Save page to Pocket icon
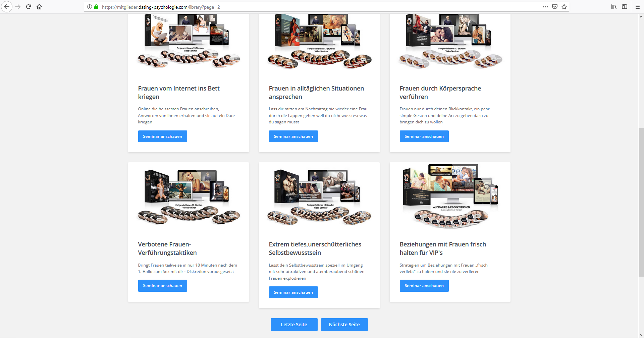 (x=555, y=7)
